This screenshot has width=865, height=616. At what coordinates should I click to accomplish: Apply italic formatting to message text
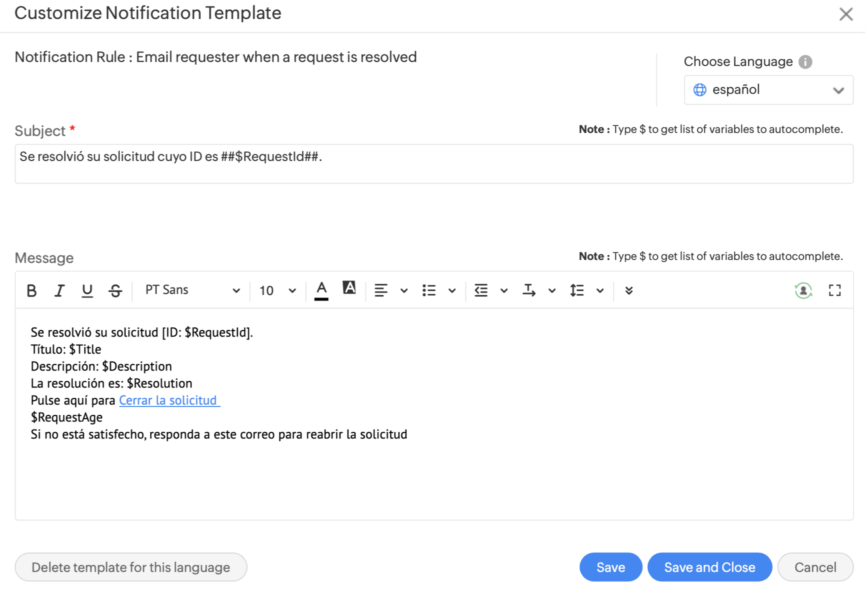59,290
